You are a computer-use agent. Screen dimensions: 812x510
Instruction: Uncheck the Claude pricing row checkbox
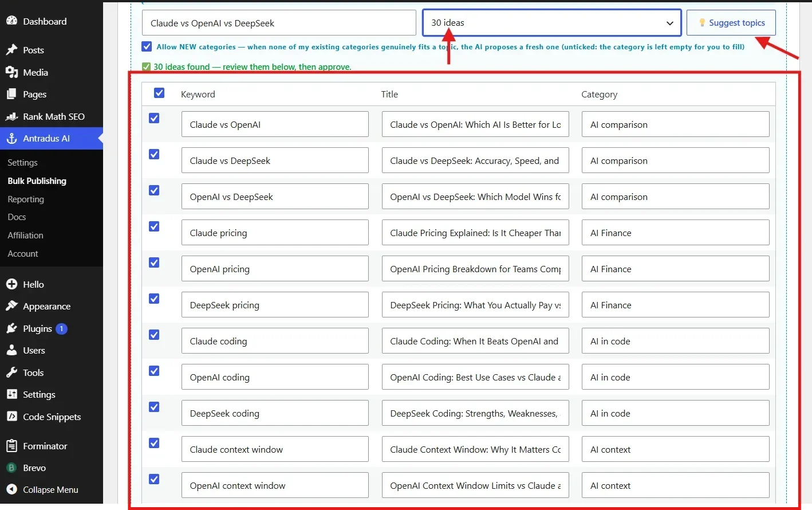154,226
